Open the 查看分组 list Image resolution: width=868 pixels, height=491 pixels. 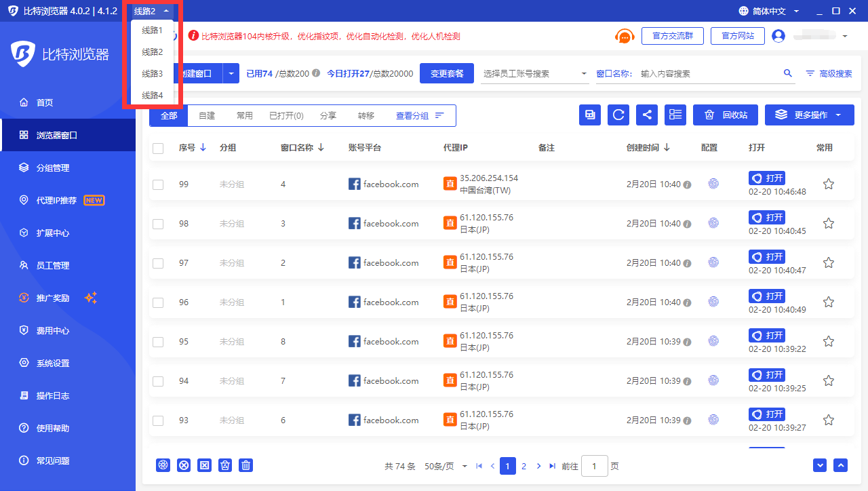tap(420, 116)
